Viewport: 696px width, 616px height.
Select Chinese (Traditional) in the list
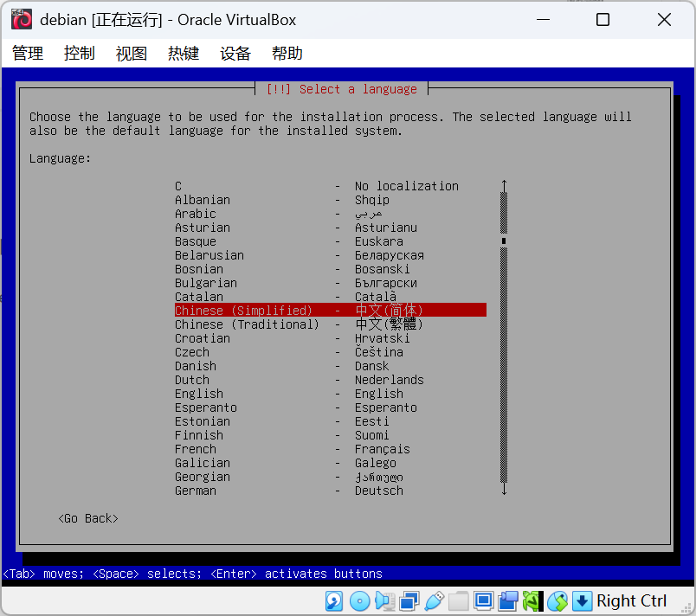pos(331,324)
